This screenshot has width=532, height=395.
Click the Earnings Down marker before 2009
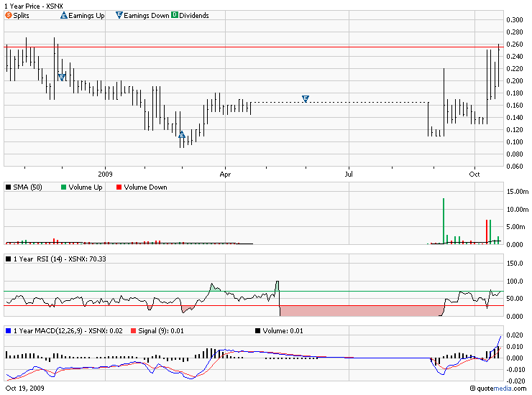61,77
